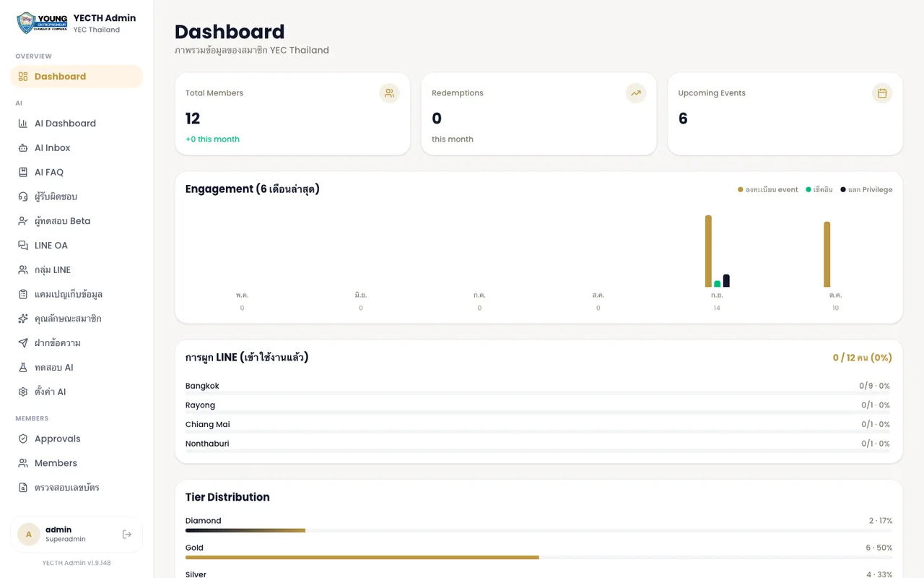Open ตรวจสอบเลขบัตร in the sidebar

pos(77,488)
